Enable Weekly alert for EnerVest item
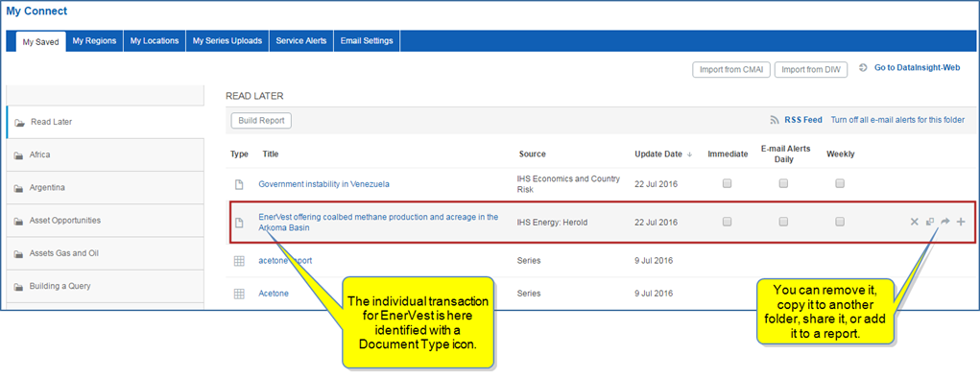The image size is (980, 378). tap(840, 222)
